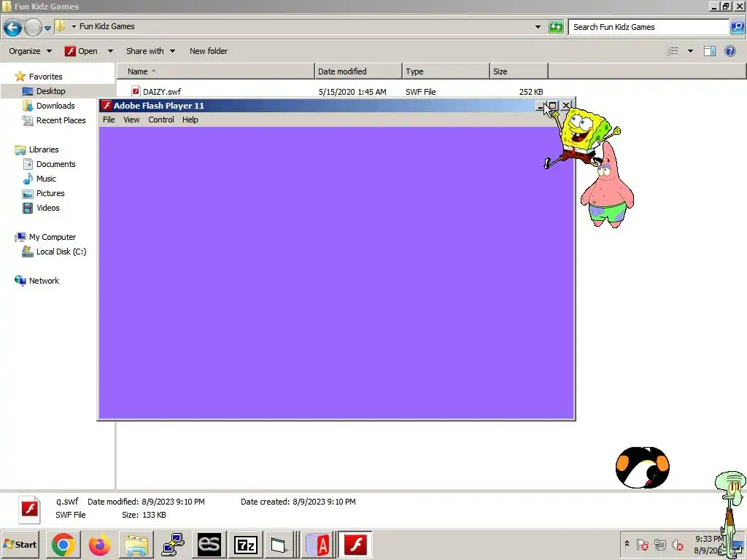
Task: Click the Favorites star in navigation pane
Action: [x=20, y=76]
